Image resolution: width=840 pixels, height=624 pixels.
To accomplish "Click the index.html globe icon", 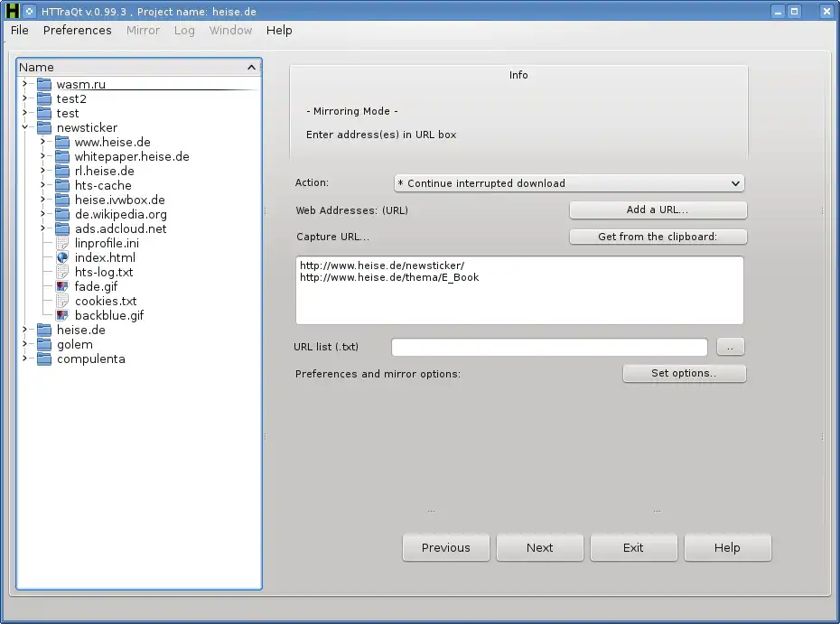I will click(62, 257).
